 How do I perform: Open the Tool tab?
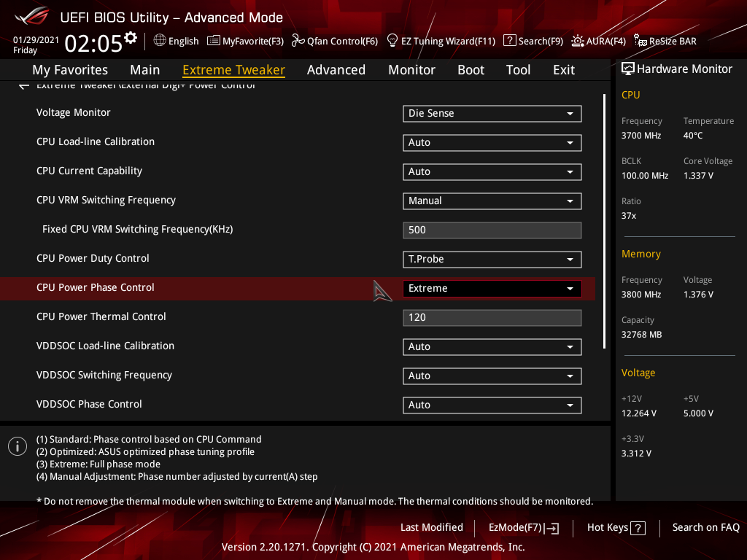click(x=518, y=70)
